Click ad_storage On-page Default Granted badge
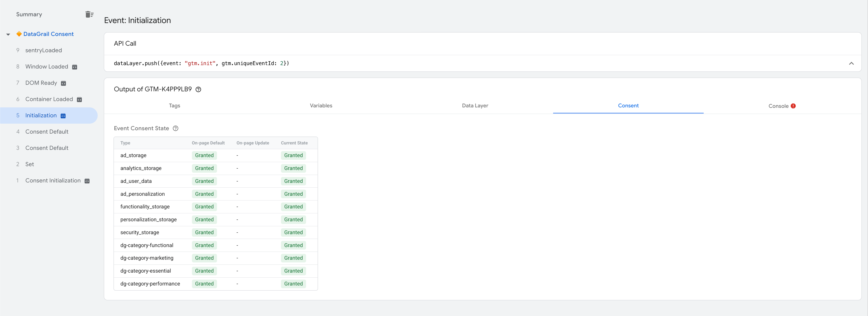This screenshot has width=868, height=316. [x=204, y=155]
